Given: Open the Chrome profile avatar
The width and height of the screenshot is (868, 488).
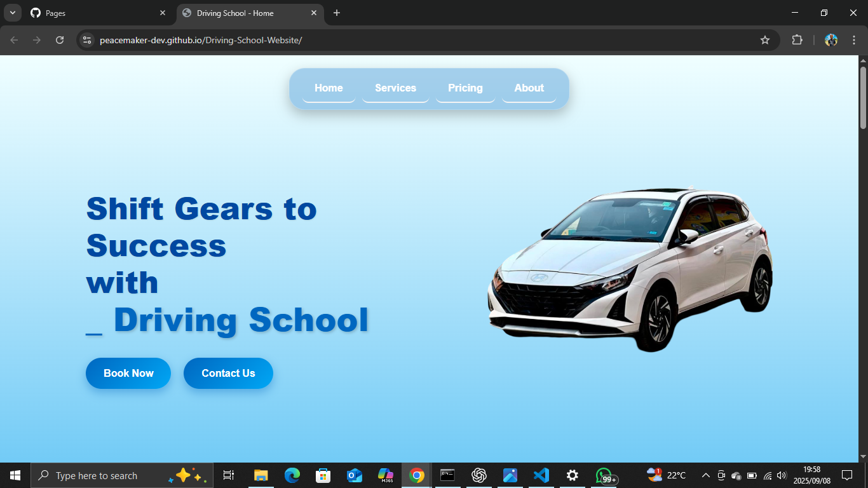Looking at the screenshot, I should point(831,40).
